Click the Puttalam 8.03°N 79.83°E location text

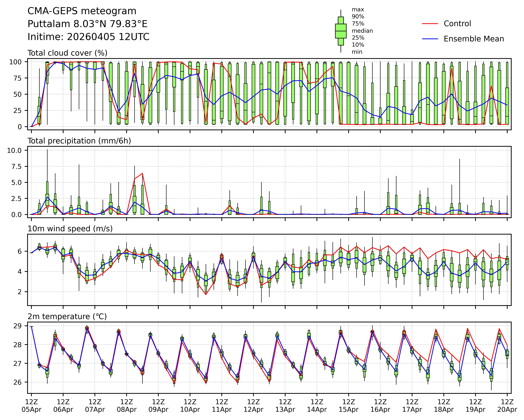click(x=87, y=24)
